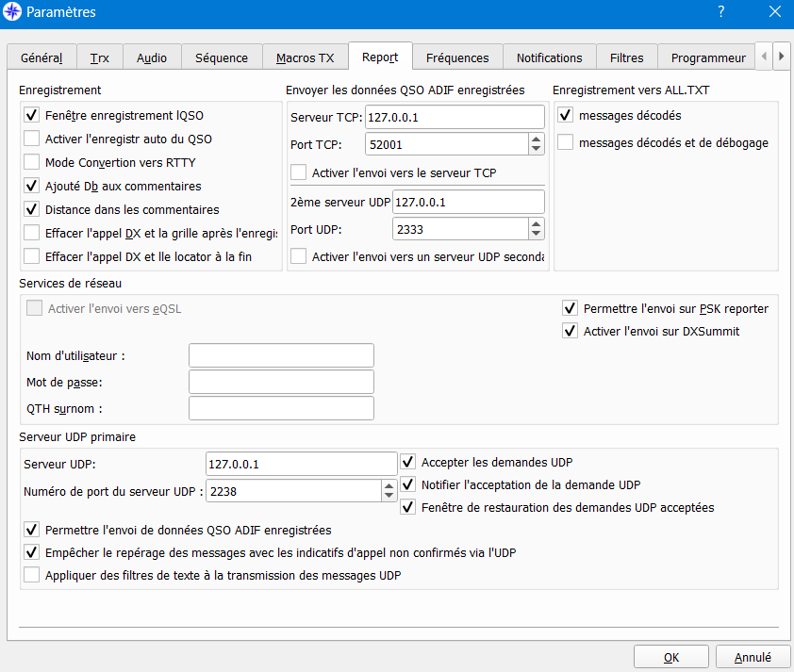Select the Report tab
Image resolution: width=794 pixels, height=672 pixels.
tap(380, 57)
